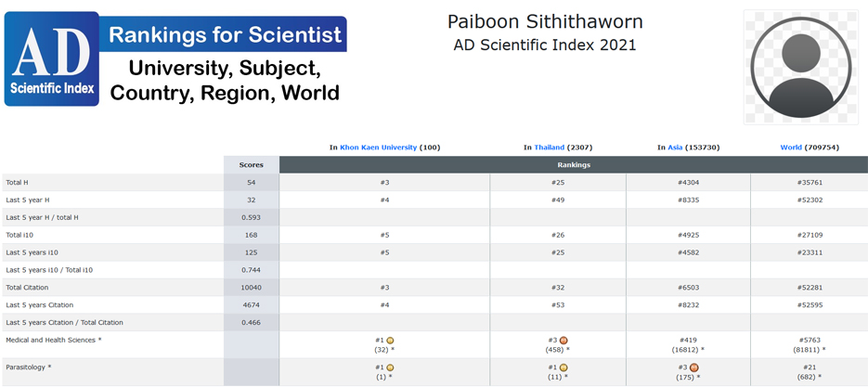Click the AD Scientific Index logo
This screenshot has width=868, height=387.
point(51,58)
